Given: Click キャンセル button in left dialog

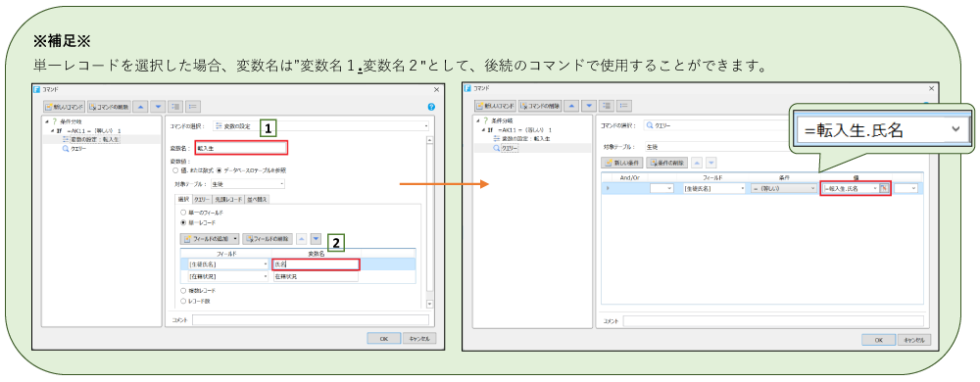Looking at the screenshot, I should [419, 338].
